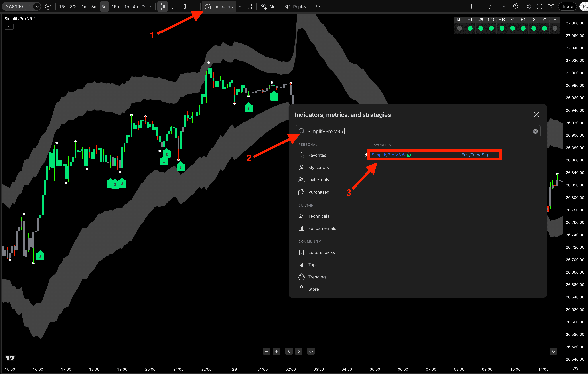Select the bars chart type icon

[174, 7]
